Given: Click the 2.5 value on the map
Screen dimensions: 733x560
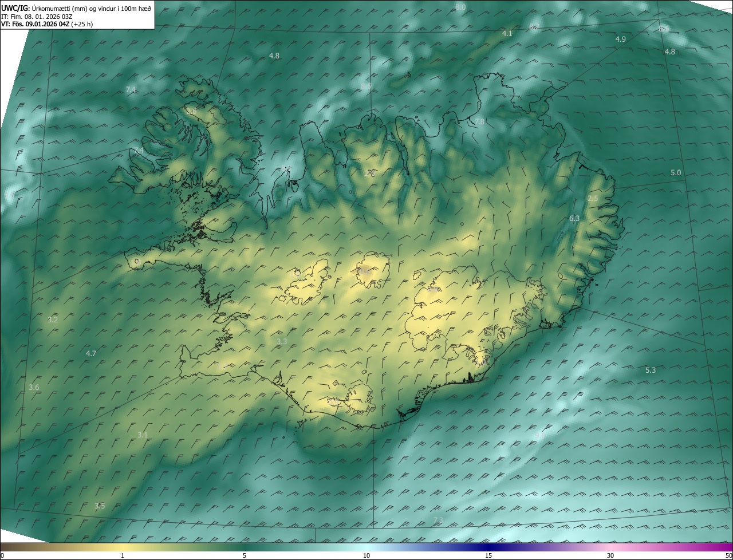Looking at the screenshot, I should [593, 199].
